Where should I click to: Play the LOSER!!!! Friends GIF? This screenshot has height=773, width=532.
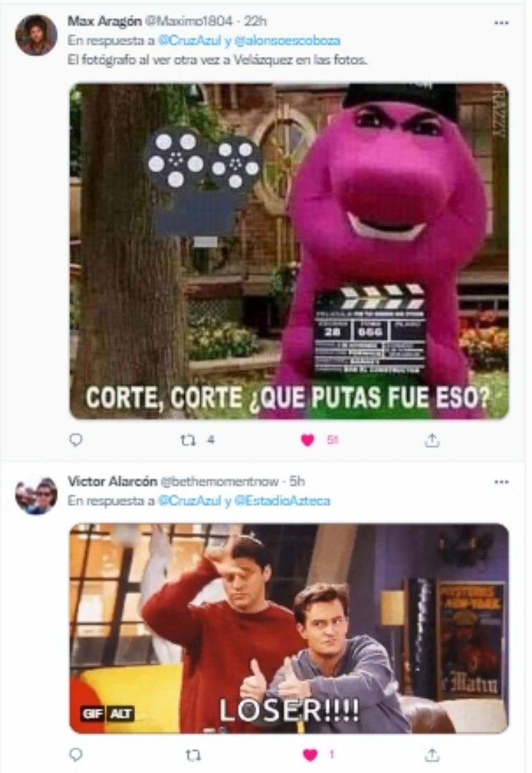tap(289, 629)
